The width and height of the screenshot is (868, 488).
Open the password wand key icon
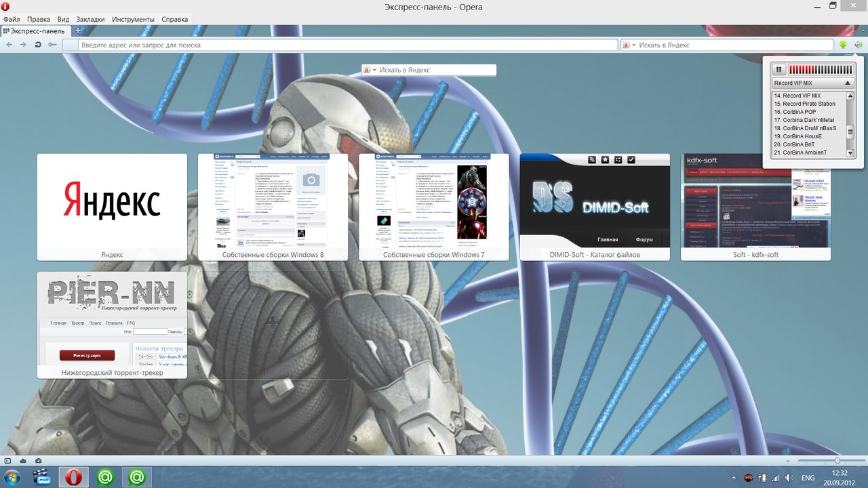tap(52, 45)
